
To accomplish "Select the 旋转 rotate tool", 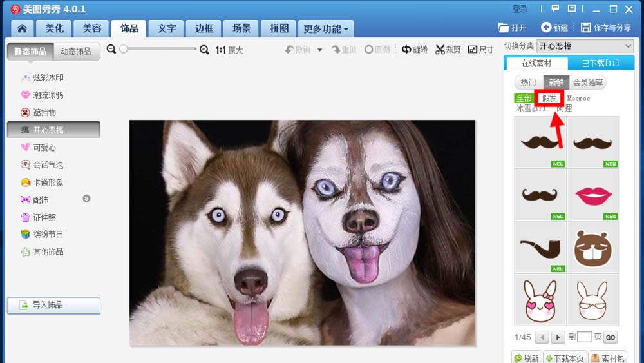I will click(x=414, y=50).
